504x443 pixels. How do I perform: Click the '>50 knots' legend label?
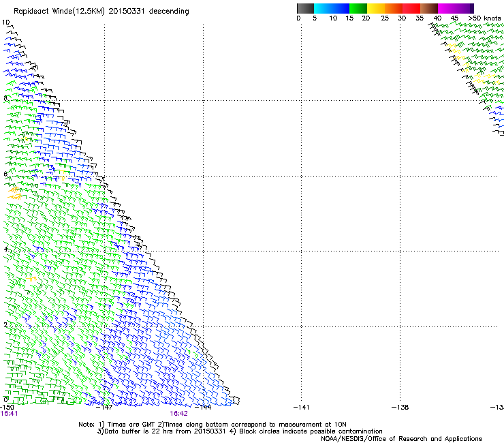[484, 18]
